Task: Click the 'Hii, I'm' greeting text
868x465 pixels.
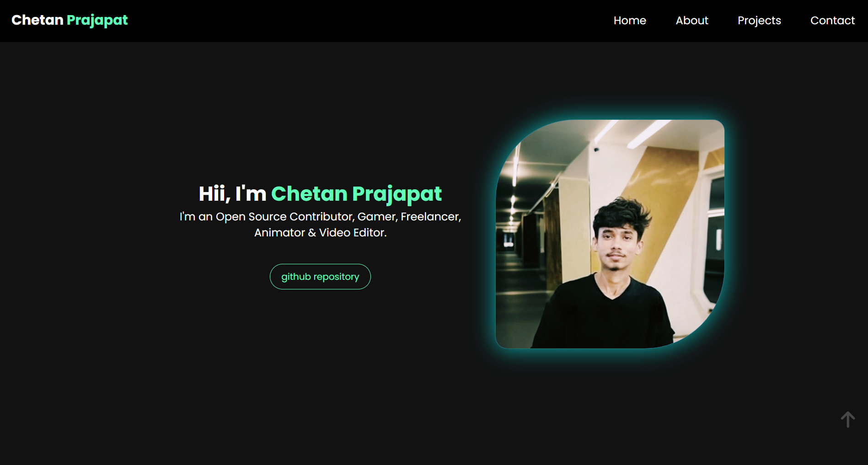Action: pyautogui.click(x=232, y=194)
